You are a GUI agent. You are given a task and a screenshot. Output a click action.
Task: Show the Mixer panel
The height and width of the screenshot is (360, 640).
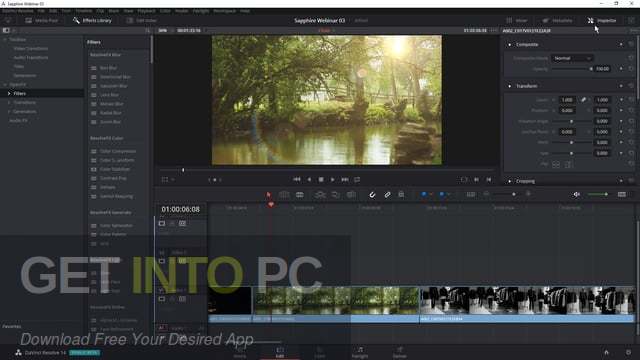coord(517,20)
